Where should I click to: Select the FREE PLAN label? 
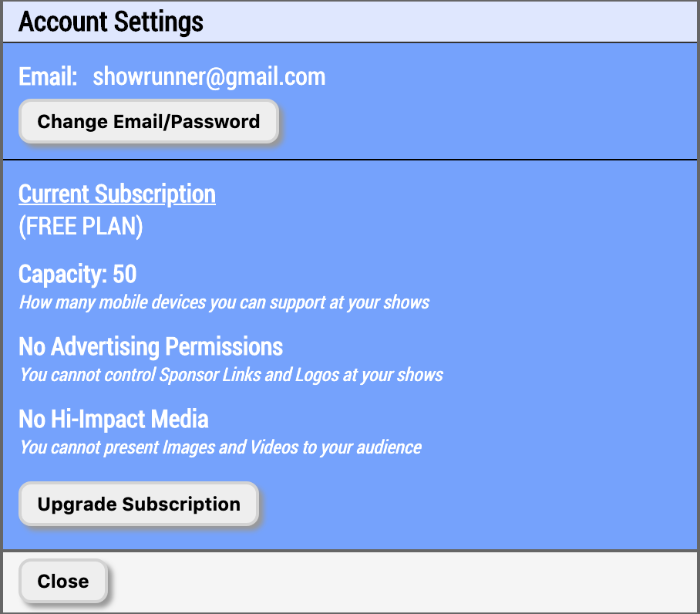pos(80,226)
